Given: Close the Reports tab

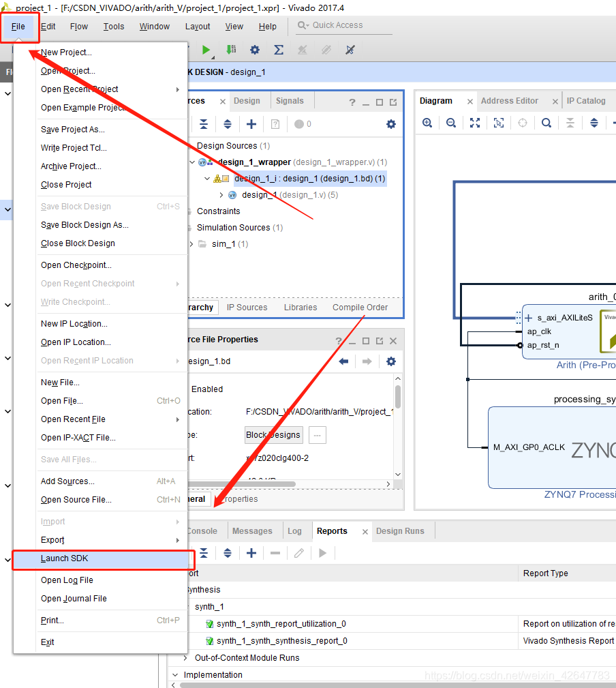Looking at the screenshot, I should [365, 532].
